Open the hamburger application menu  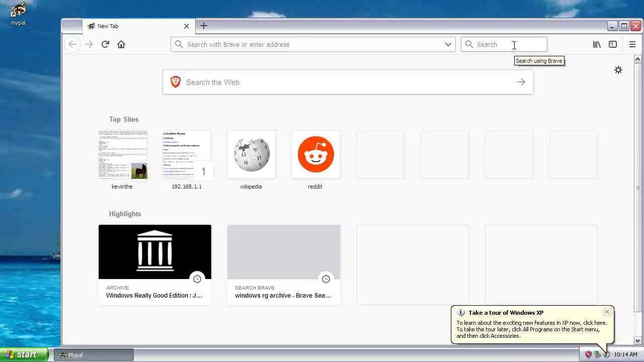pyautogui.click(x=632, y=44)
